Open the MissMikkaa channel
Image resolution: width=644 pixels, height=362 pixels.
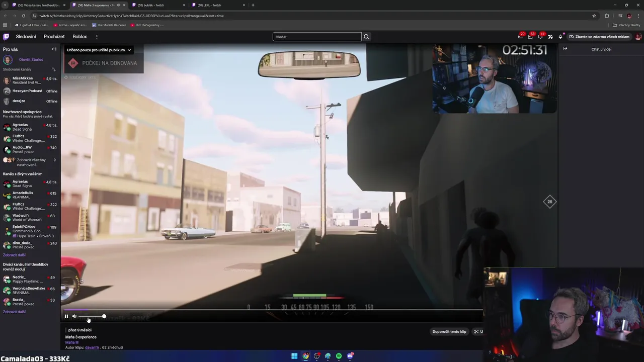pos(30,80)
